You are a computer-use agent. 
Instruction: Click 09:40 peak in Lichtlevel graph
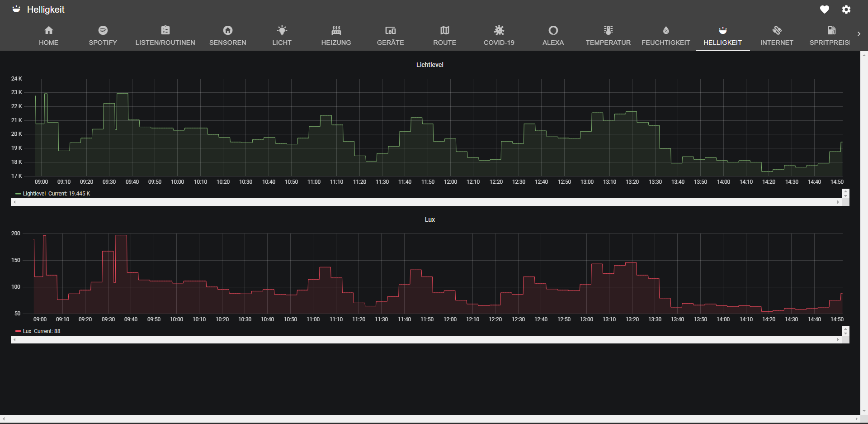[122, 94]
